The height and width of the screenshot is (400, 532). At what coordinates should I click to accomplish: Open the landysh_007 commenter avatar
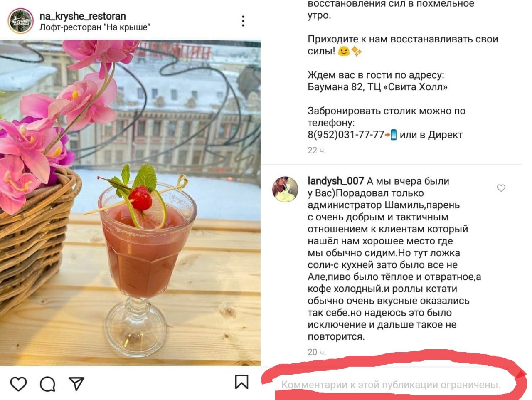coord(285,189)
